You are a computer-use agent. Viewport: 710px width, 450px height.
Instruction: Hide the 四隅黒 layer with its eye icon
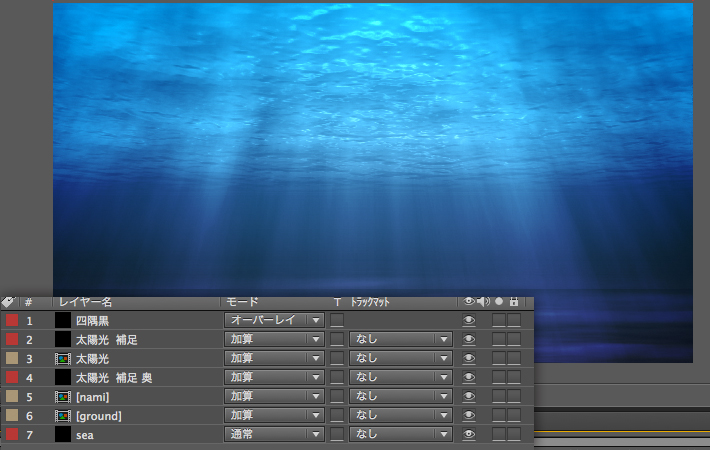[468, 320]
